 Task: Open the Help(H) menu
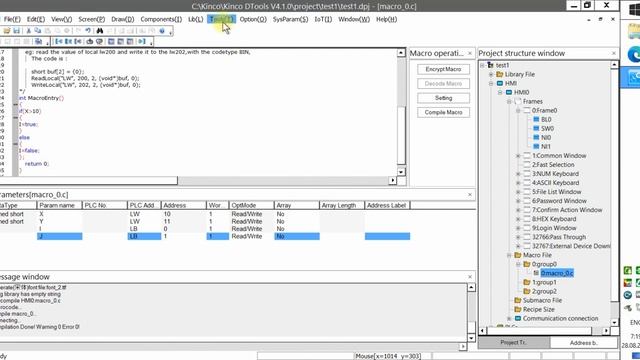(386, 19)
